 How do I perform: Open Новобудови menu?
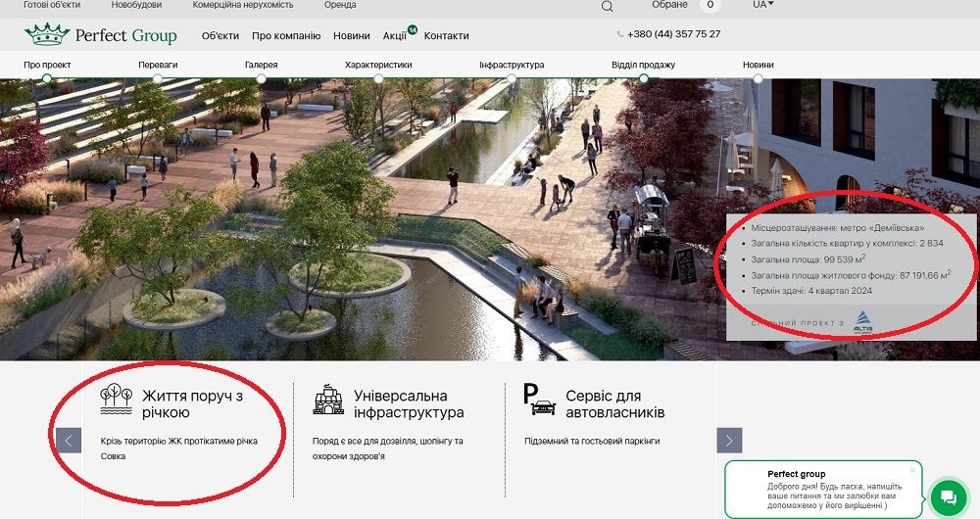136,4
